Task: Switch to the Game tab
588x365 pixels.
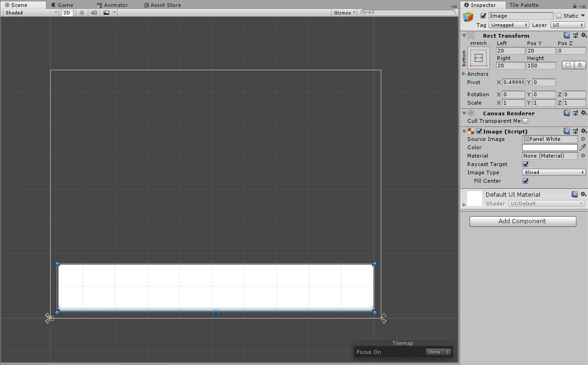Action: point(63,5)
